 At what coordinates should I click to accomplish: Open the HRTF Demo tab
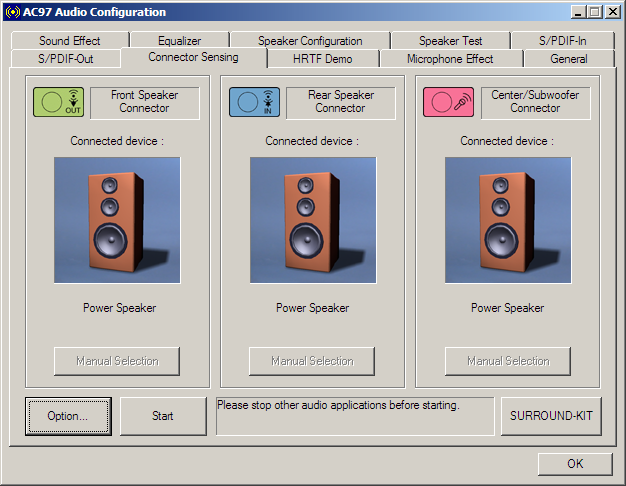pos(323,59)
